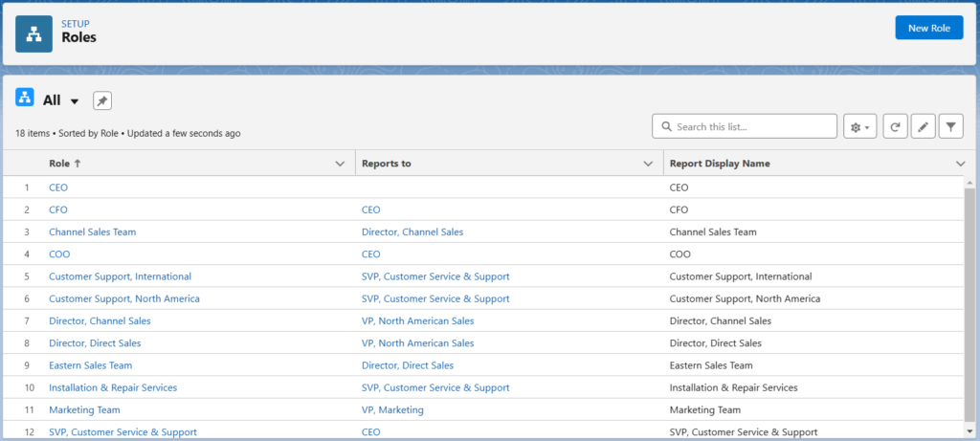This screenshot has width=980, height=441.
Task: Click SVP link in Customer Support, North America row
Action: pos(435,298)
